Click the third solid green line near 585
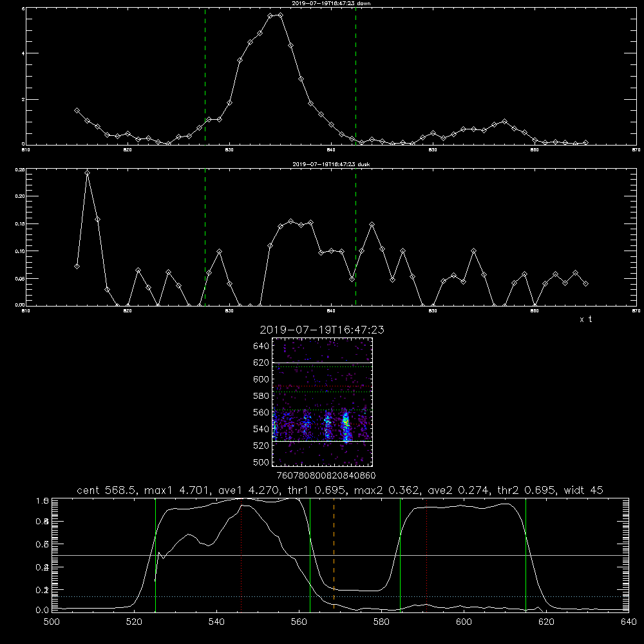The image size is (644, 644). tap(400, 554)
